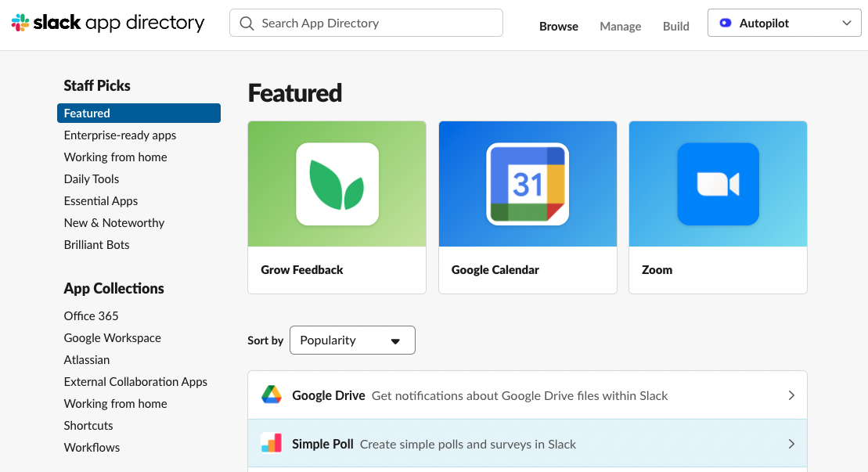868x472 pixels.
Task: Open External Collaboration Apps collection
Action: pos(135,382)
